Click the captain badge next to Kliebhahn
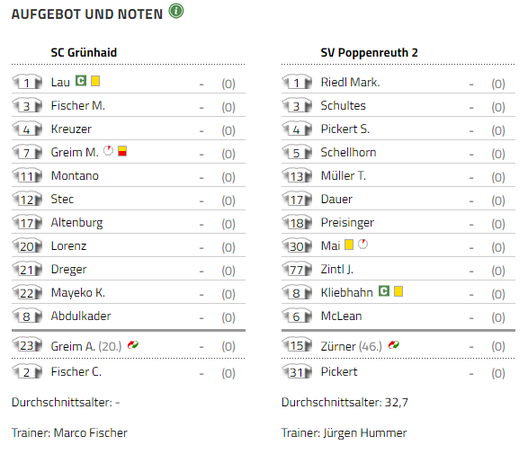Viewport: 528px width, 454px height. coord(384,291)
